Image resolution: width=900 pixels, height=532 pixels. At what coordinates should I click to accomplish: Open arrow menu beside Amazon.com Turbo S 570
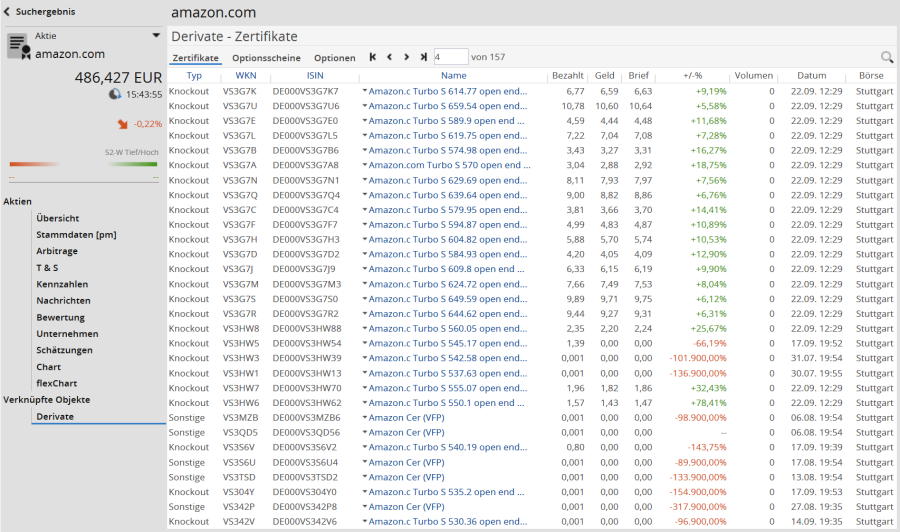pyautogui.click(x=365, y=165)
